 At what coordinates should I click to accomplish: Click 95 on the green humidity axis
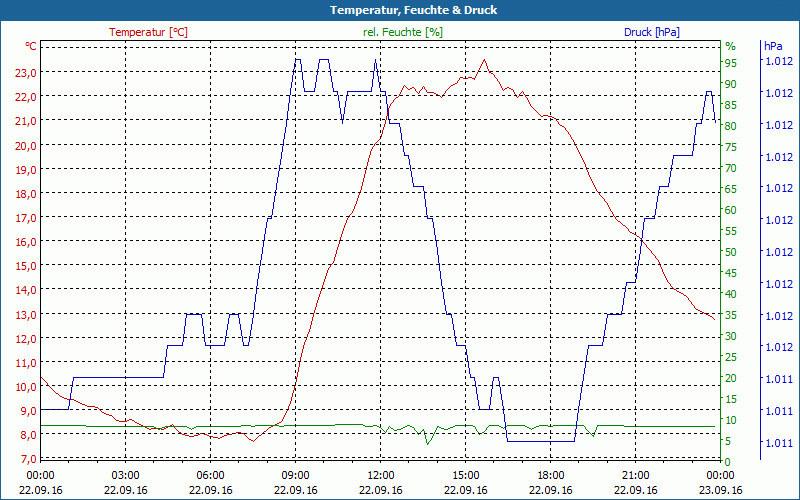[731, 63]
